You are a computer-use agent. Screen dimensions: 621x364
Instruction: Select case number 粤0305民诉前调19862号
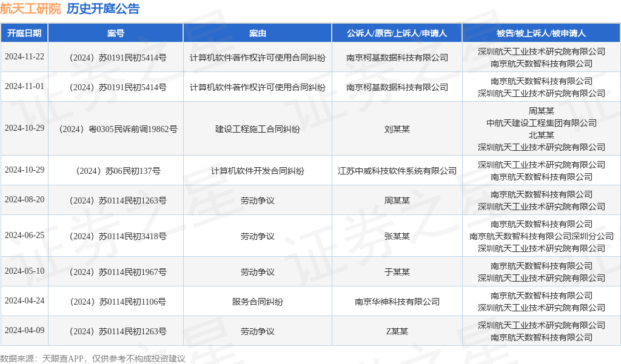(118, 130)
